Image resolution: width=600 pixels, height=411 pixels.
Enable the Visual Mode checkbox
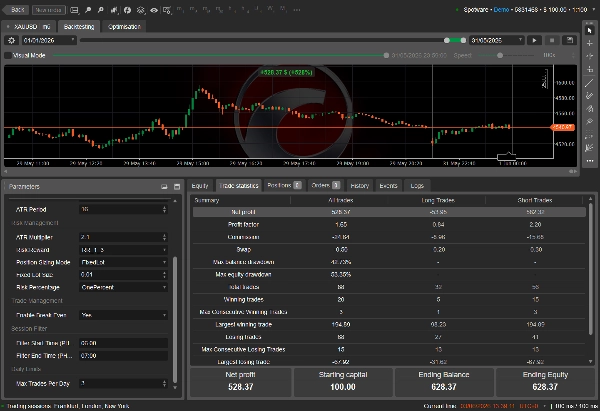pyautogui.click(x=8, y=55)
